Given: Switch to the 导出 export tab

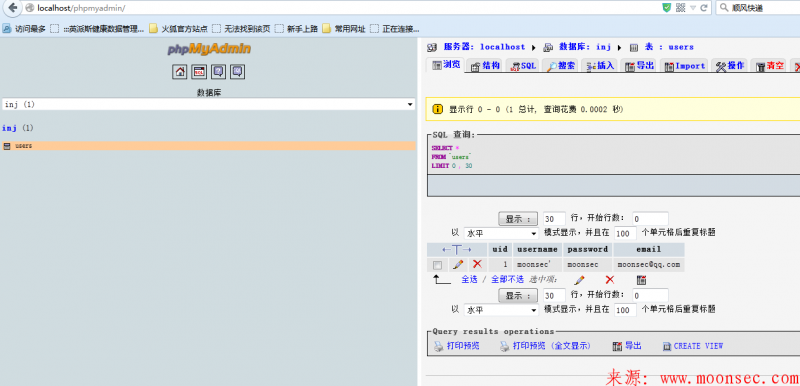Looking at the screenshot, I should [639, 65].
